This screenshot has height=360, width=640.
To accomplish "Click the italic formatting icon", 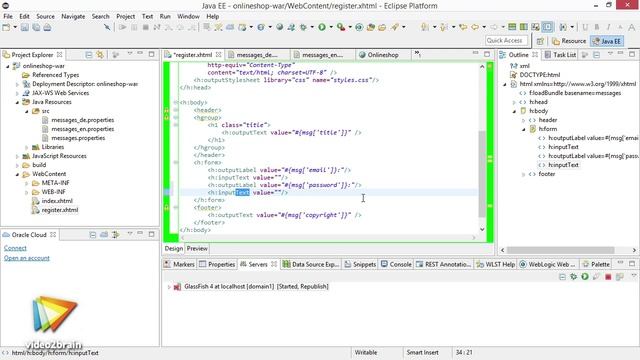I will (608, 27).
